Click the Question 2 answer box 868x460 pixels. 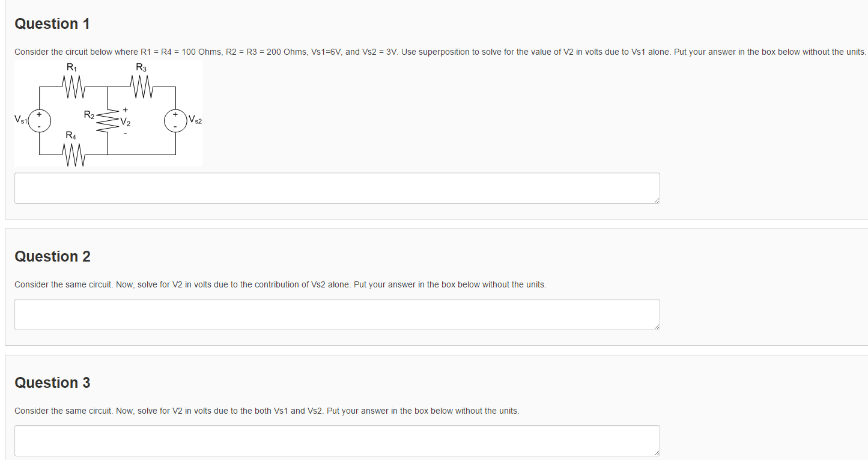coord(336,314)
